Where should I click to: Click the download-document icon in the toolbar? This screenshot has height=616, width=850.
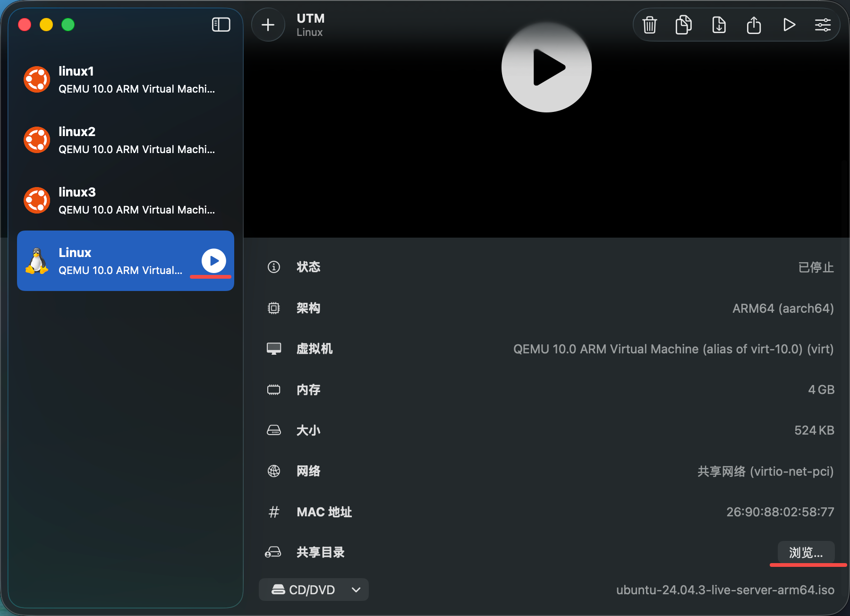coord(719,25)
